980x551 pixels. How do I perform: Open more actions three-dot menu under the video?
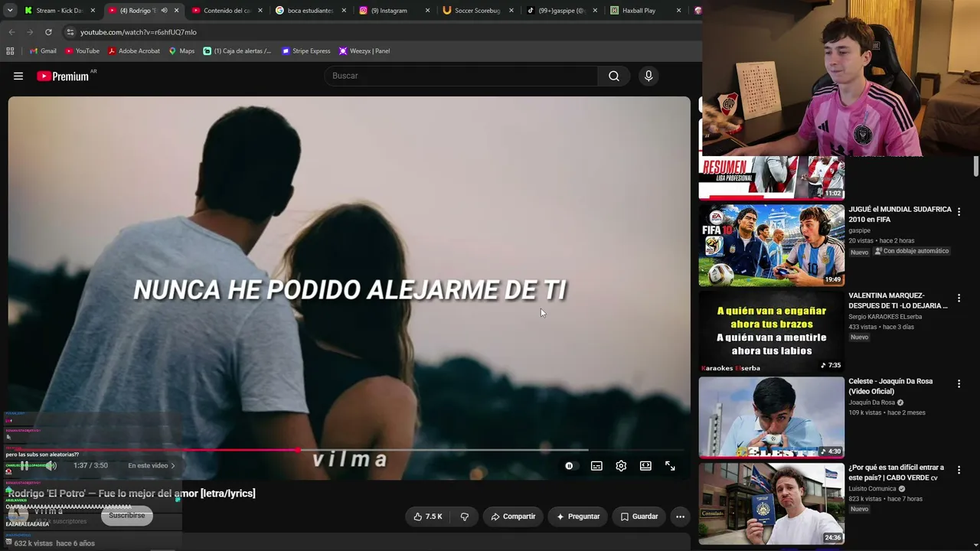pyautogui.click(x=680, y=517)
